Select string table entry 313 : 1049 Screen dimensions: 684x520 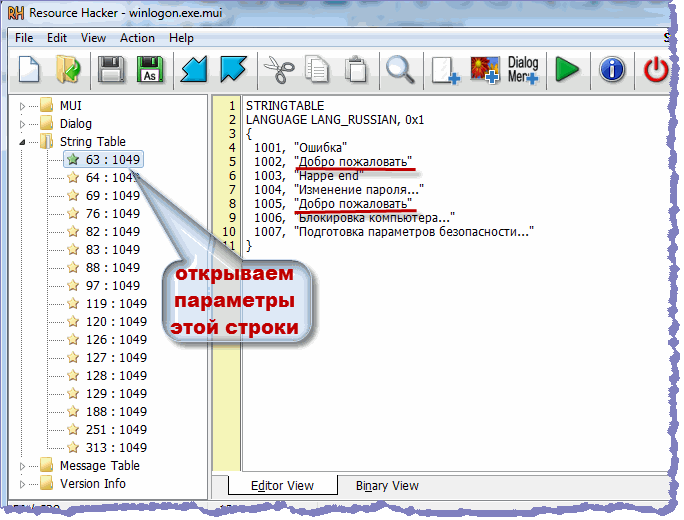click(116, 448)
